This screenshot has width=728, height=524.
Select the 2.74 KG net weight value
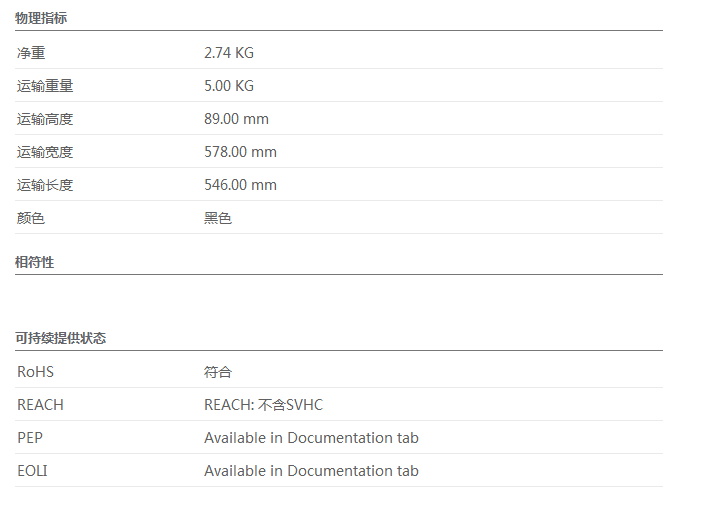click(x=229, y=53)
